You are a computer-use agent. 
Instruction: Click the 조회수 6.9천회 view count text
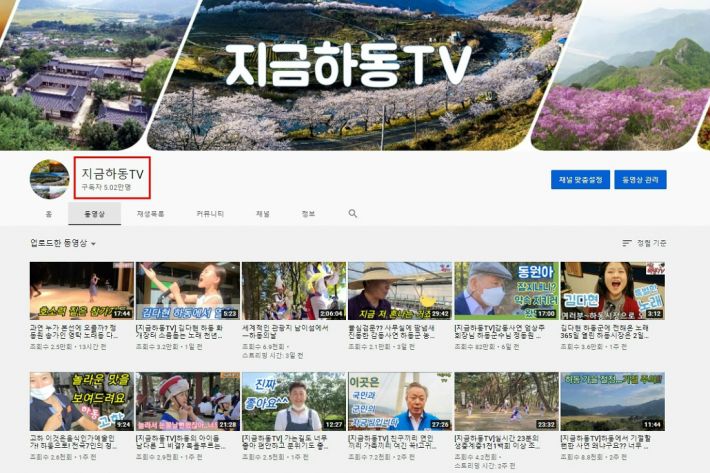coord(263,347)
